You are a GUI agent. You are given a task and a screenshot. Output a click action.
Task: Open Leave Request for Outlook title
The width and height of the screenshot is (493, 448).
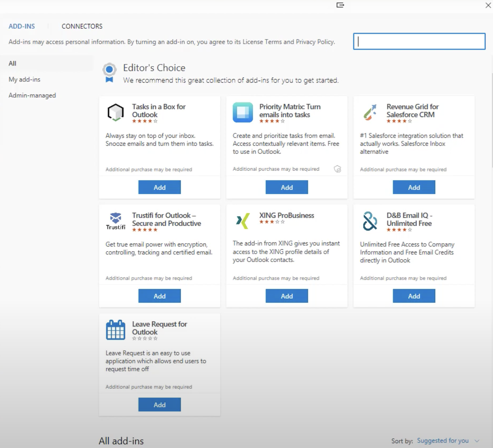(x=160, y=328)
